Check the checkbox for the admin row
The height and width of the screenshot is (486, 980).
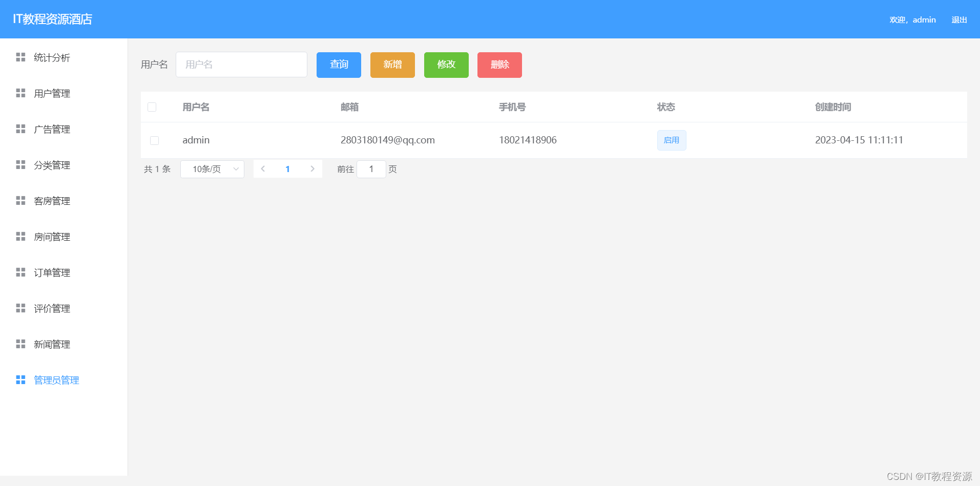[154, 140]
